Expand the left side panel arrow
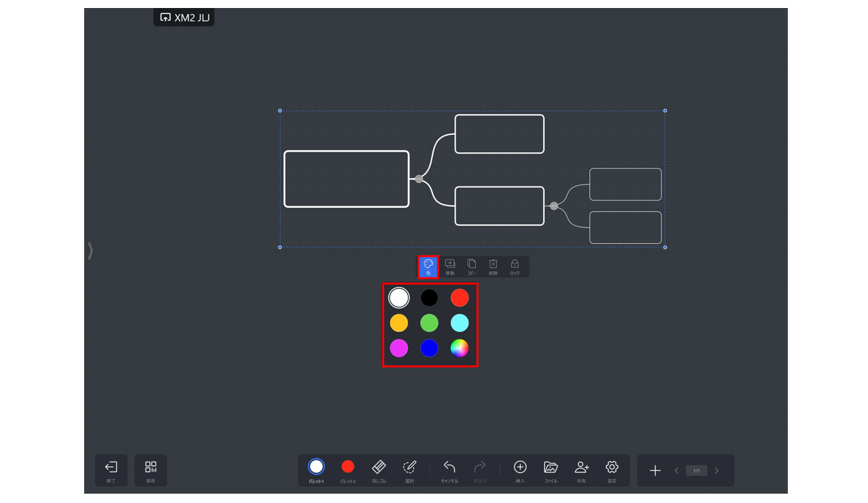The height and width of the screenshot is (503, 868). (90, 250)
